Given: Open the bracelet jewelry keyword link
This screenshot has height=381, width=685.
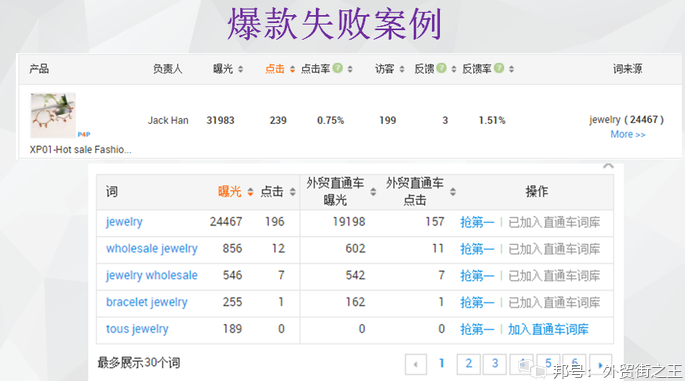Looking at the screenshot, I should [x=147, y=302].
